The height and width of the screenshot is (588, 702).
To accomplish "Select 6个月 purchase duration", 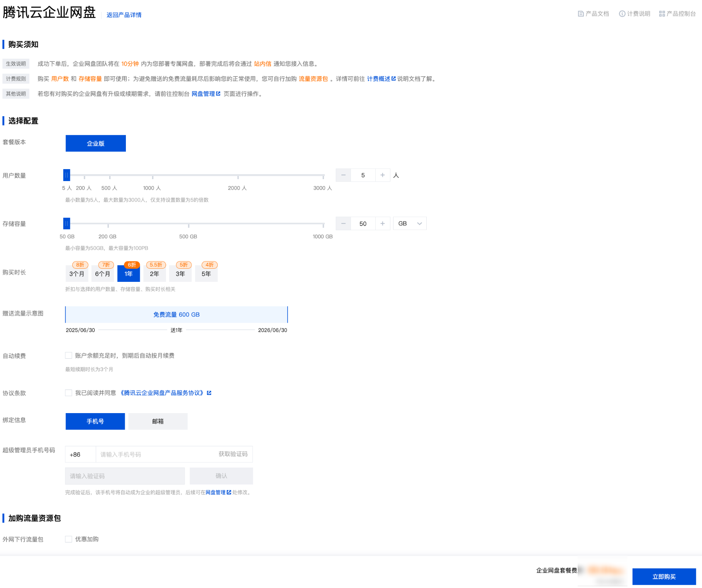I will click(x=103, y=274).
